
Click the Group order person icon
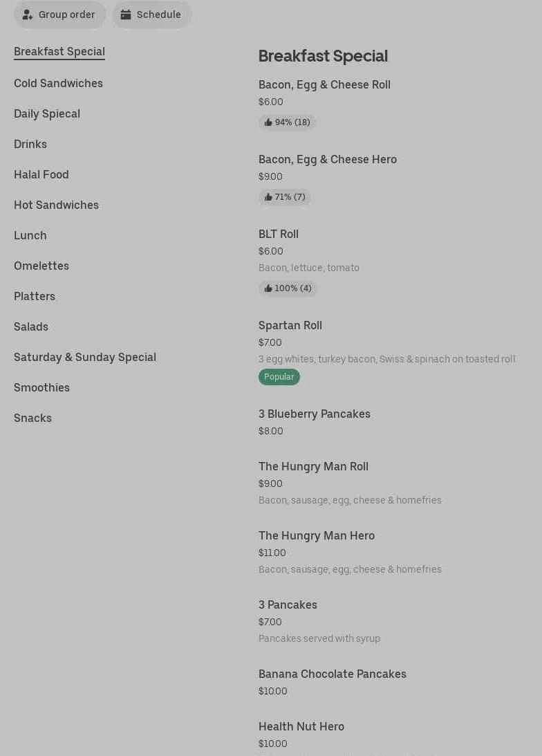click(x=28, y=15)
